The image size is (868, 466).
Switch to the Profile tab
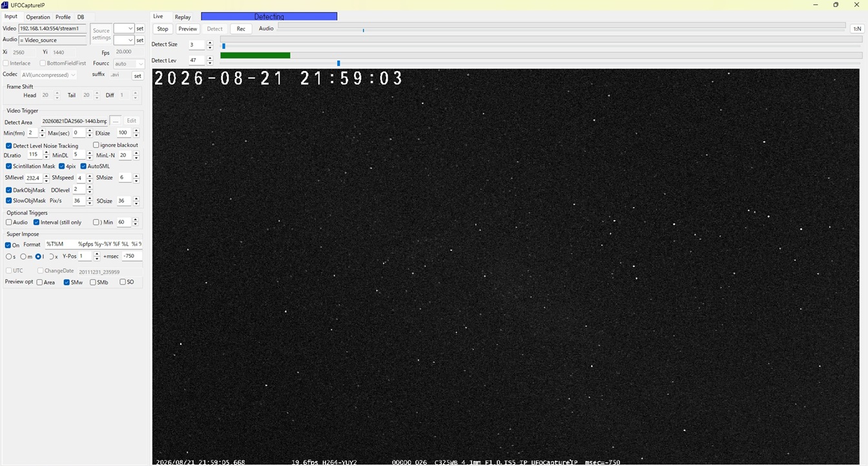[63, 17]
